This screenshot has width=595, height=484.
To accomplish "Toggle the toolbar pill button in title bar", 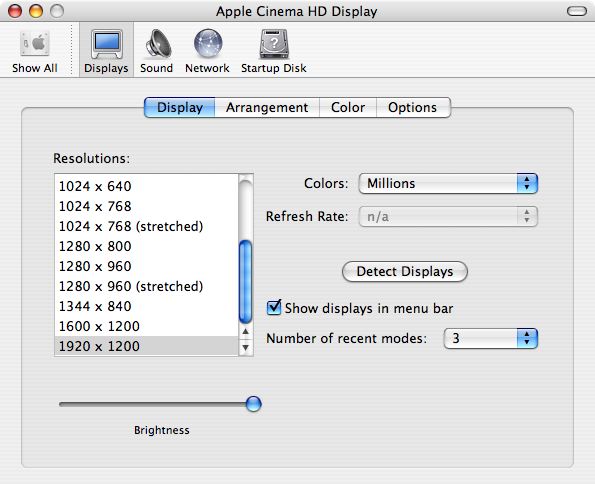I will (x=577, y=11).
